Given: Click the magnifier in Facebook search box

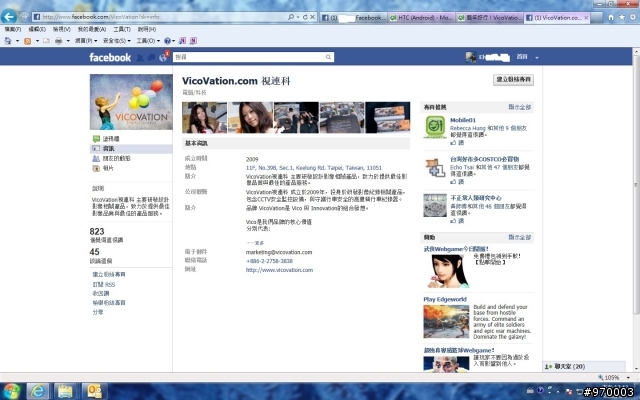Looking at the screenshot, I should pyautogui.click(x=328, y=57).
